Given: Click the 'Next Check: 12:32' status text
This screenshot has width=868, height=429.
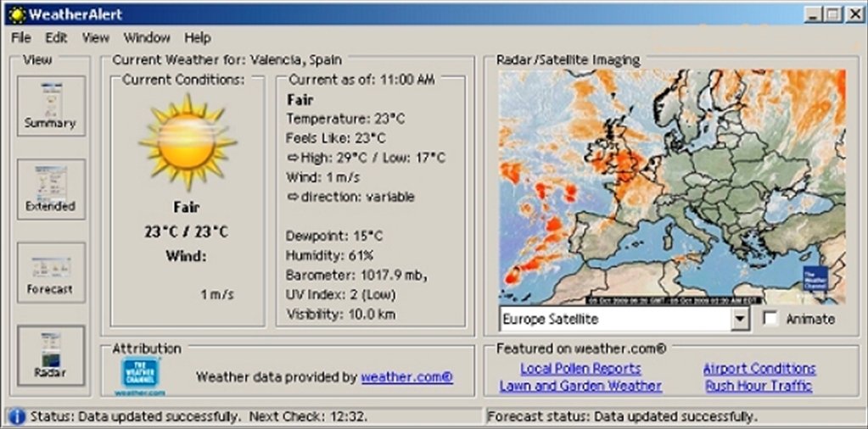Looking at the screenshot, I should [308, 416].
